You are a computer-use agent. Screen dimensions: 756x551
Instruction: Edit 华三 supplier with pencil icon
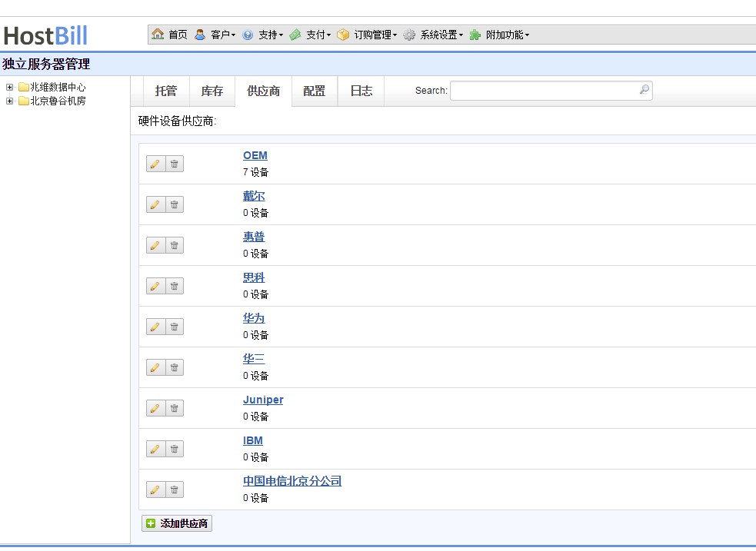pos(155,367)
